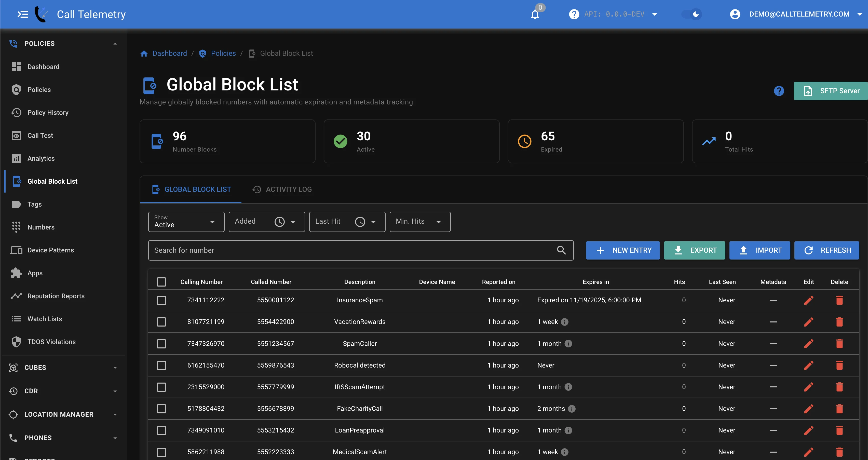Select the row for 8107721199

161,322
